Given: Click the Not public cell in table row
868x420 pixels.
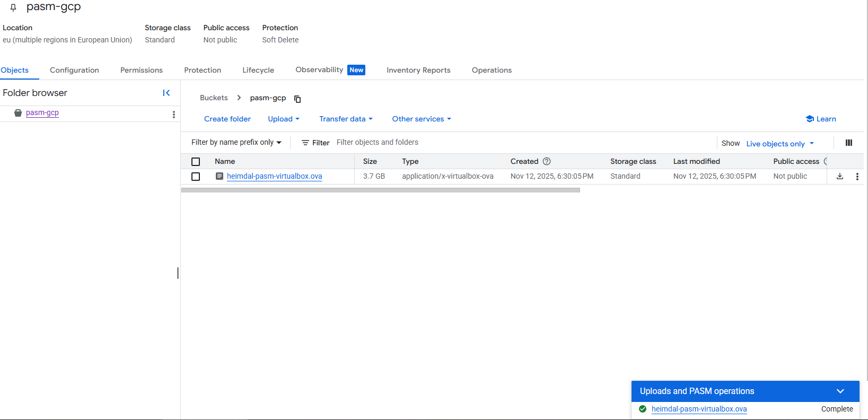Looking at the screenshot, I should pos(790,176).
